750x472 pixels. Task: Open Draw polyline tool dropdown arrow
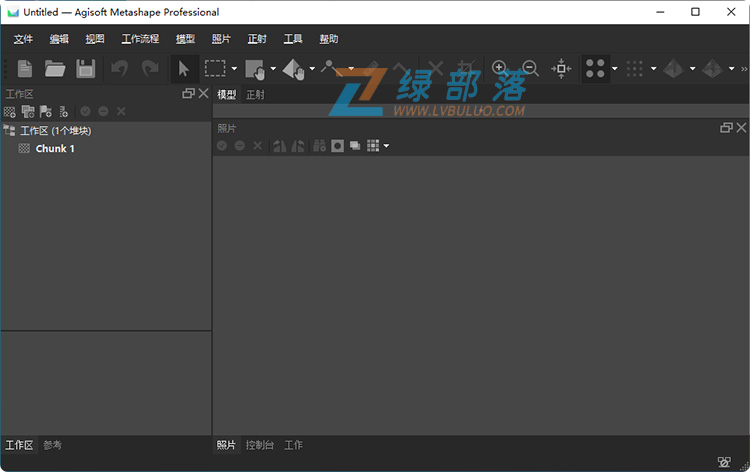pyautogui.click(x=351, y=68)
